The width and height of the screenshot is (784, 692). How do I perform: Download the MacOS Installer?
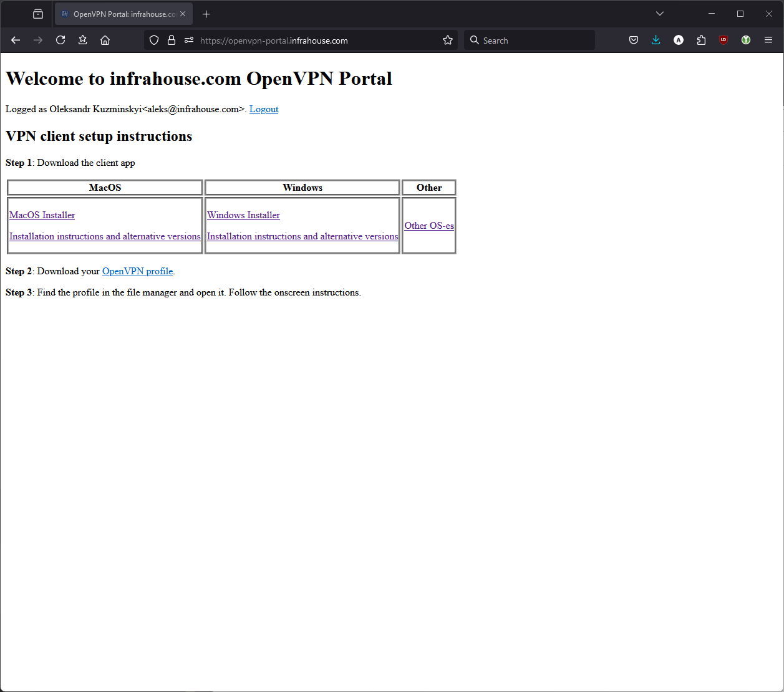[x=42, y=215]
